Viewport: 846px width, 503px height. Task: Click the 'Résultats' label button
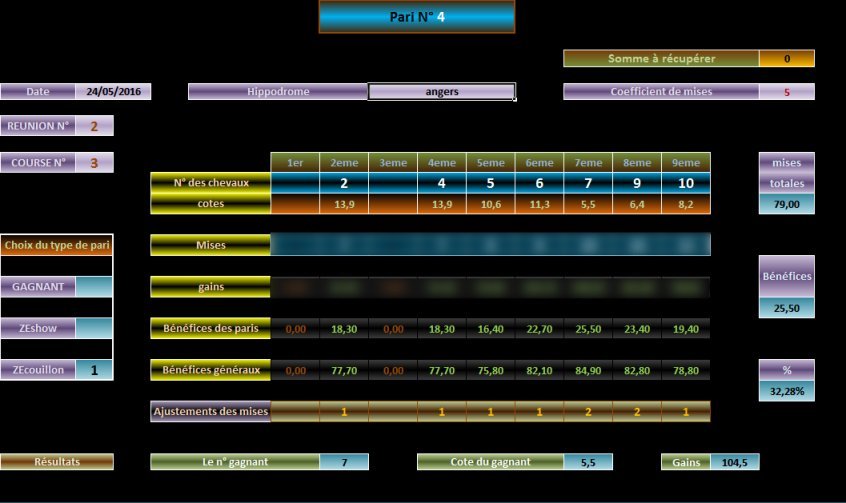[57, 462]
